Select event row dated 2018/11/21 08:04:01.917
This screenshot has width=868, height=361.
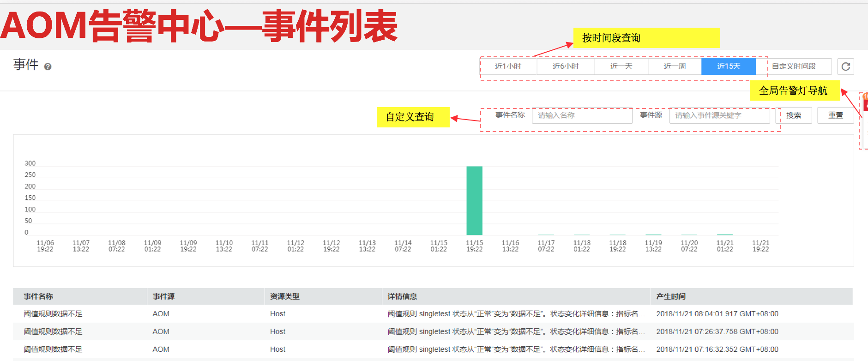(x=433, y=314)
